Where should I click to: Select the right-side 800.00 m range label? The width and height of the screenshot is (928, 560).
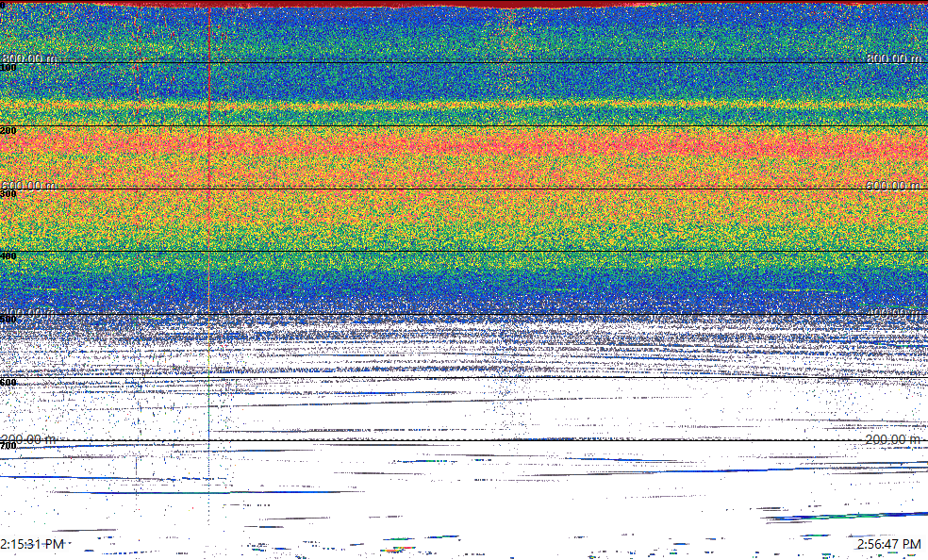point(894,58)
